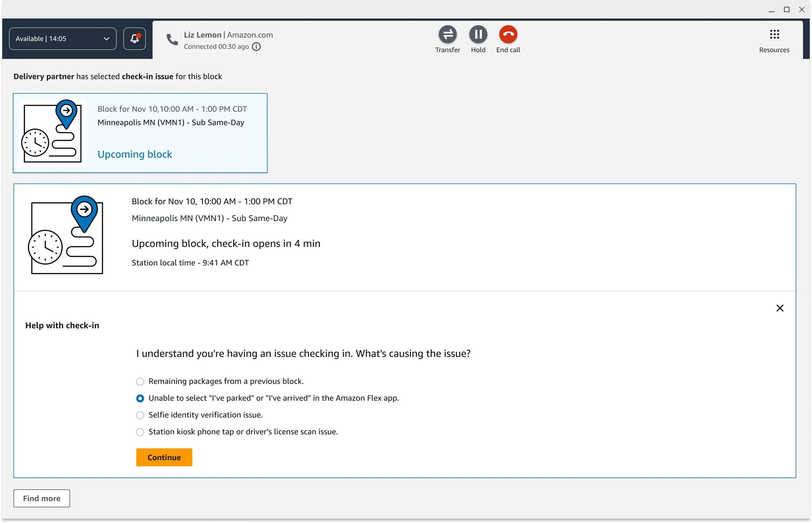Click the call info circle icon
The width and height of the screenshot is (812, 523).
257,46
